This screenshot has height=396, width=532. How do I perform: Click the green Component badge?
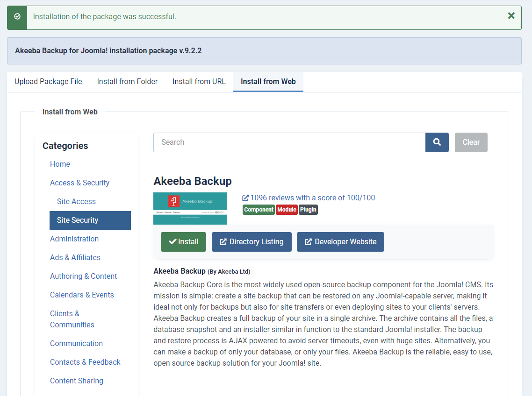[259, 210]
